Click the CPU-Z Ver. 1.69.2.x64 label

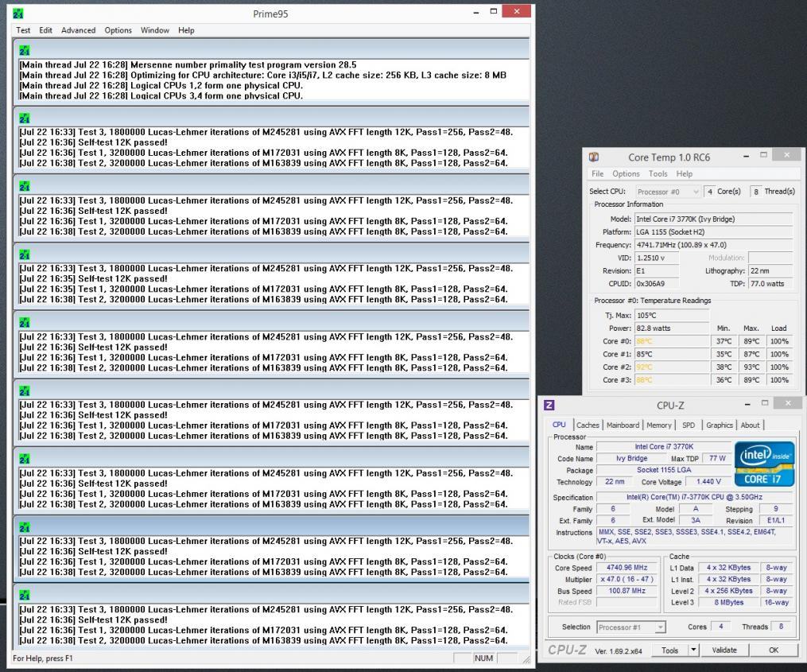pos(618,651)
